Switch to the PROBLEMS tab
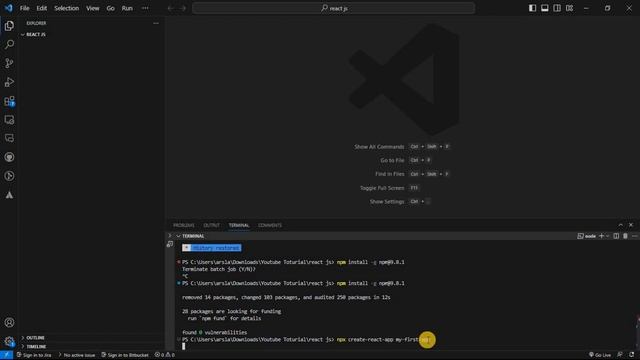Viewport: 640px width, 360px height. 184,225
